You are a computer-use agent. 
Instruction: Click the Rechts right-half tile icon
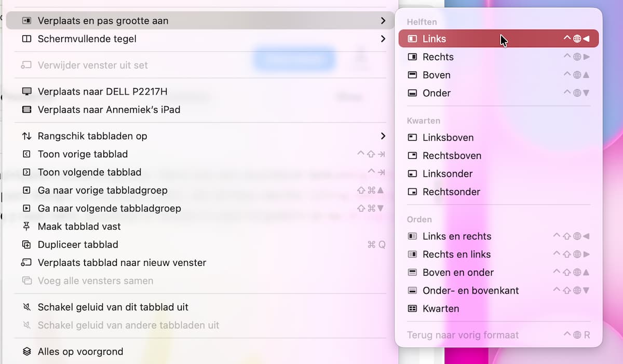(x=412, y=57)
